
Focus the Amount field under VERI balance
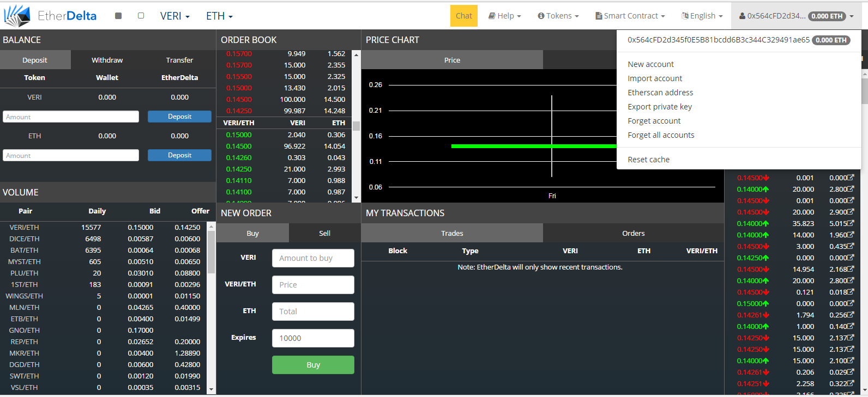click(71, 117)
